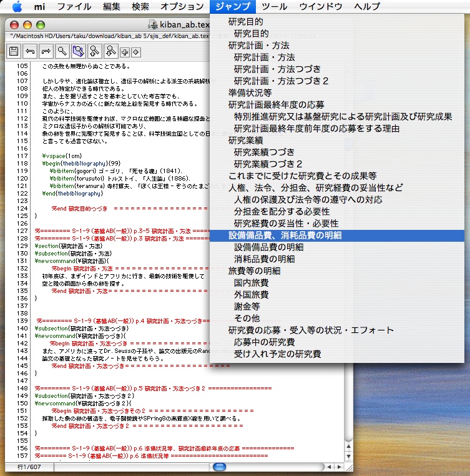
Task: Open the ツール menu in menu bar
Action: click(275, 7)
